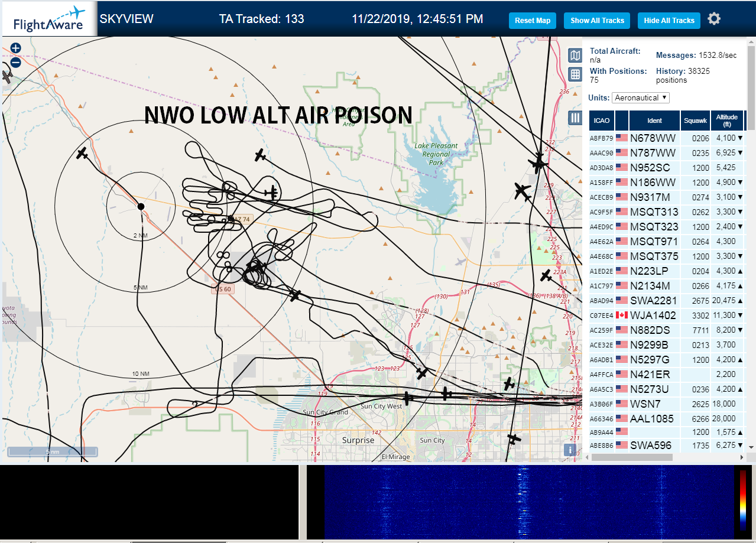Sort table by Squawk column header
Image resolution: width=756 pixels, height=543 pixels.
click(x=695, y=120)
